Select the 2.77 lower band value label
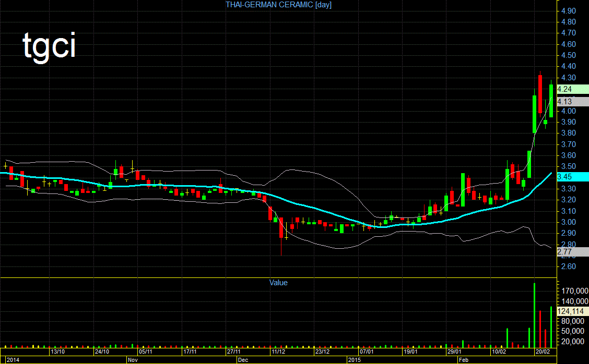589x364 pixels. point(572,252)
